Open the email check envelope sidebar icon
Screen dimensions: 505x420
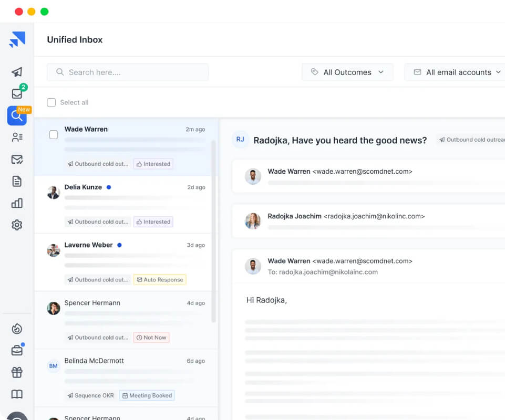[x=17, y=159]
